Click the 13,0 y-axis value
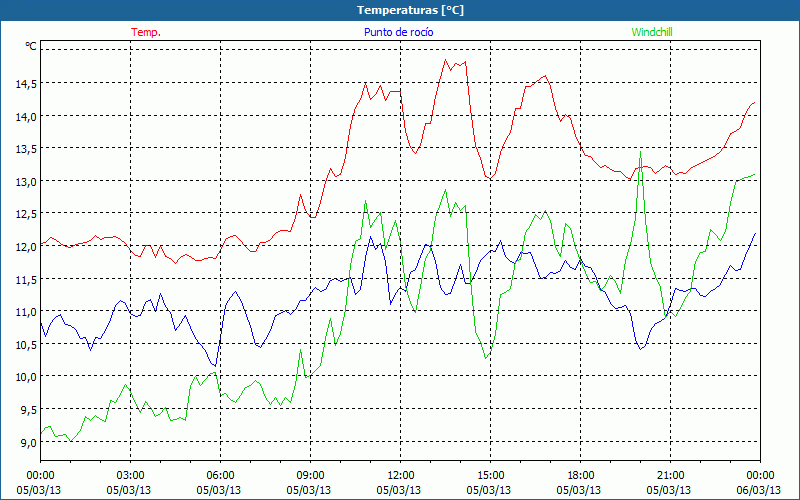800x500 pixels. tap(26, 182)
